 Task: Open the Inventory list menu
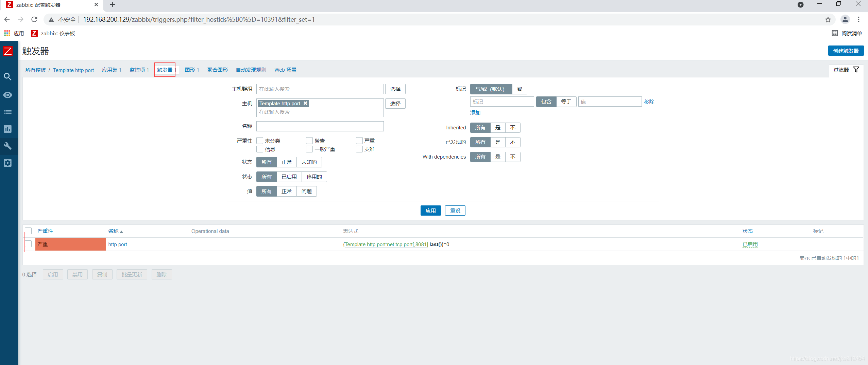(7, 112)
